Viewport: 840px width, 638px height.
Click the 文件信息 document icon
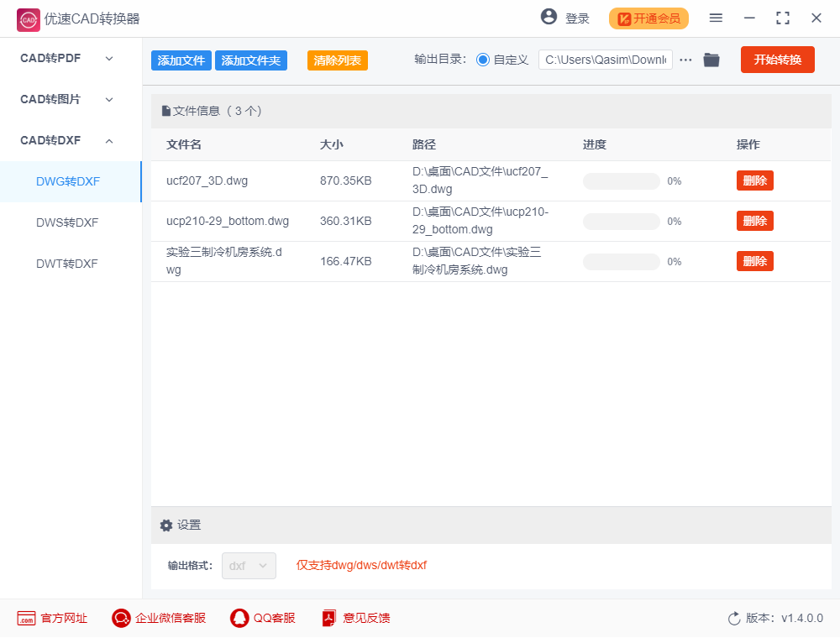tap(166, 110)
